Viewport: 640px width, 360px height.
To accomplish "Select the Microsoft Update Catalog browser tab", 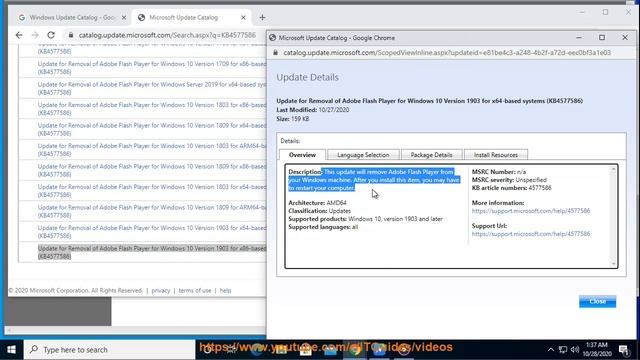I will [x=184, y=18].
